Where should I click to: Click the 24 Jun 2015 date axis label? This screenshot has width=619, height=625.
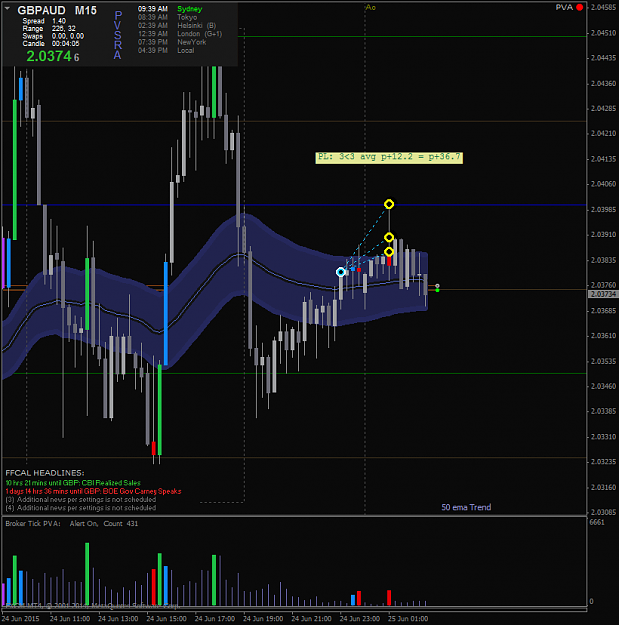(20, 619)
